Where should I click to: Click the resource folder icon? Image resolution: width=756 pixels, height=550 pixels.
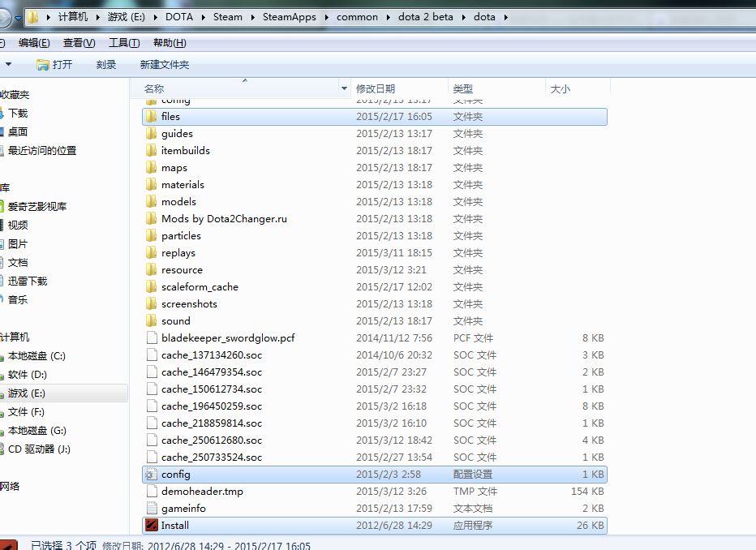(x=152, y=270)
